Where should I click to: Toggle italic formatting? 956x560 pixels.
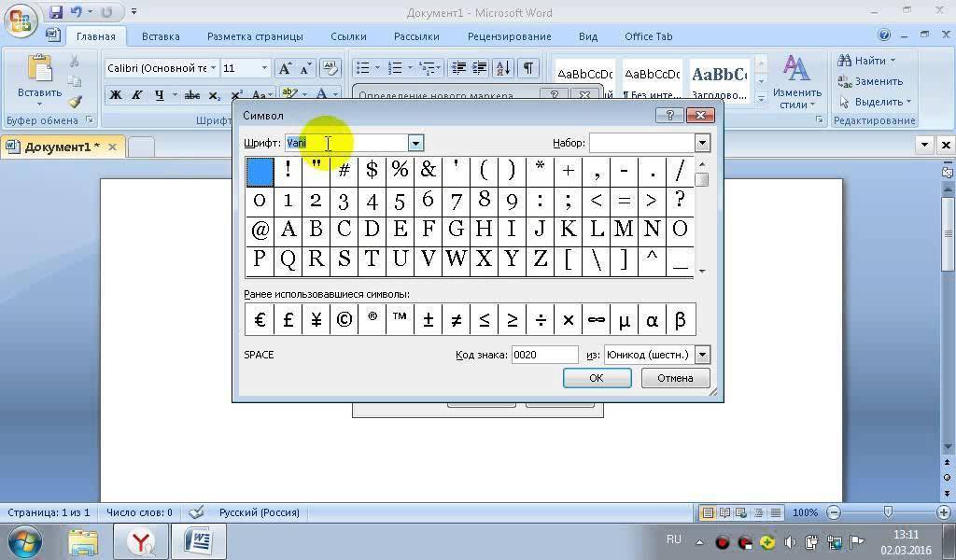pyautogui.click(x=138, y=95)
